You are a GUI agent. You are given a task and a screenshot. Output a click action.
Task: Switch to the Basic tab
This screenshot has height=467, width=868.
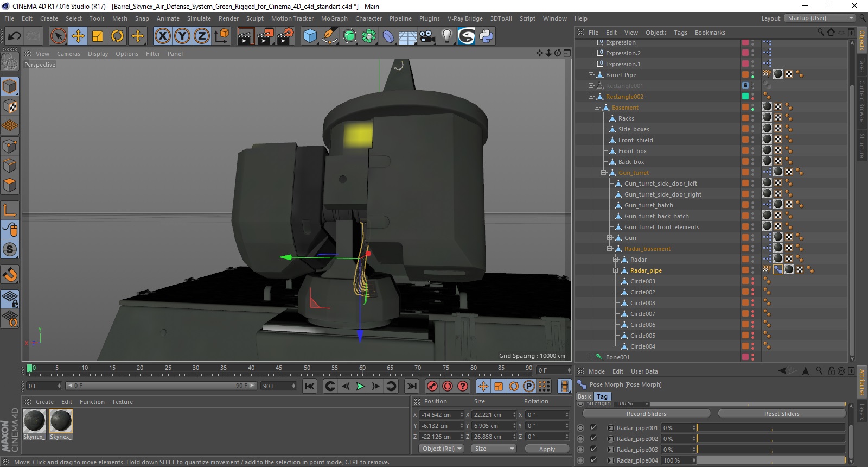coord(585,396)
